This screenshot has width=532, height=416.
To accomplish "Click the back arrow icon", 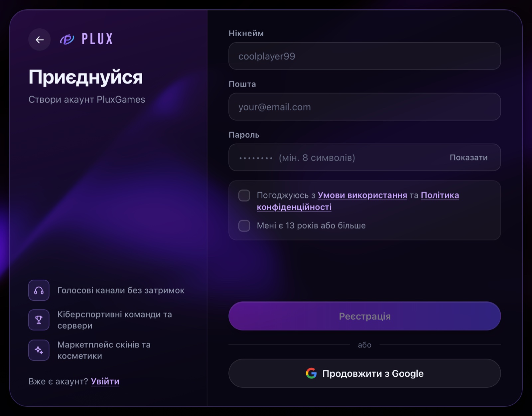I will tap(40, 40).
